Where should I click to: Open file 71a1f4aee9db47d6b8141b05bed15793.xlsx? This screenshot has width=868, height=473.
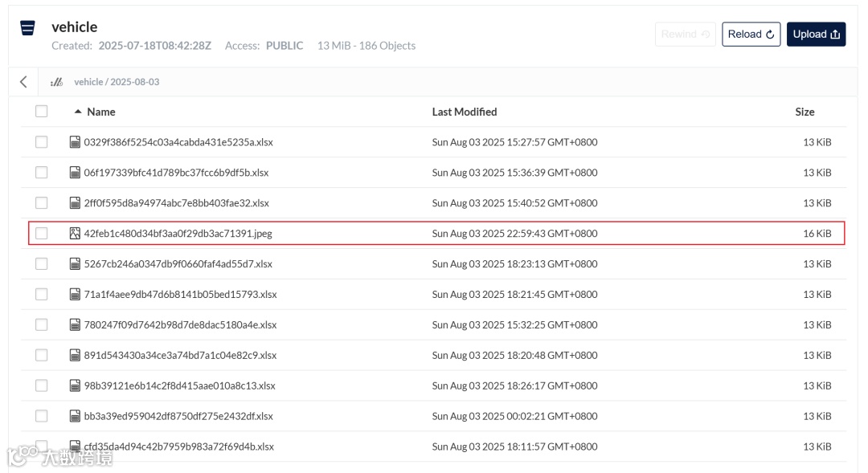coord(181,294)
